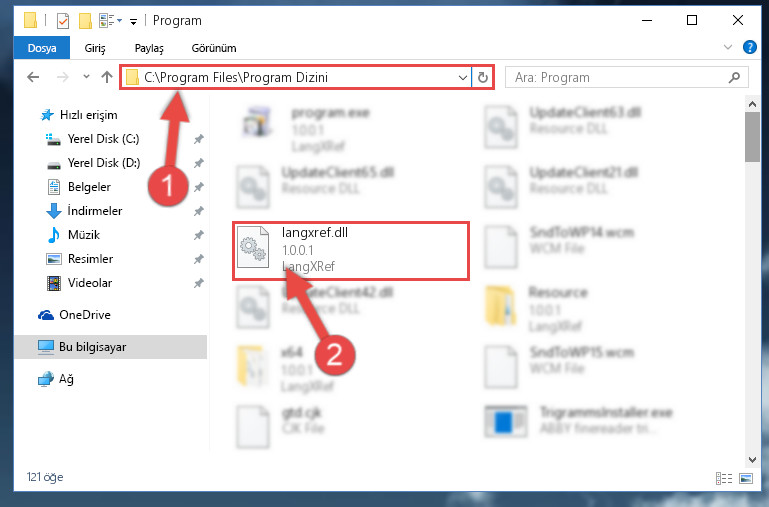Select the langxref.dll file
The height and width of the screenshot is (507, 769).
351,251
